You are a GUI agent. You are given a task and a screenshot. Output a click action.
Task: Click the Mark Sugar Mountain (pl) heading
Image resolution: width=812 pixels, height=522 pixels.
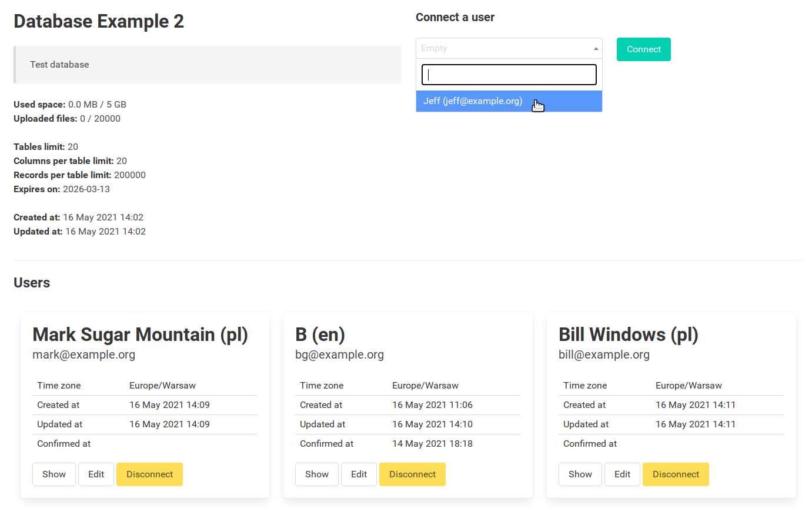(140, 334)
